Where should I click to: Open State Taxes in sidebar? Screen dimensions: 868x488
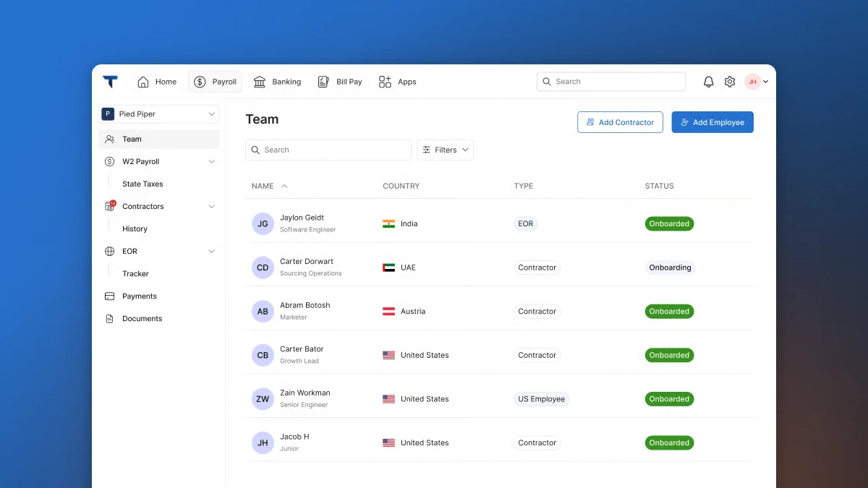(x=142, y=184)
